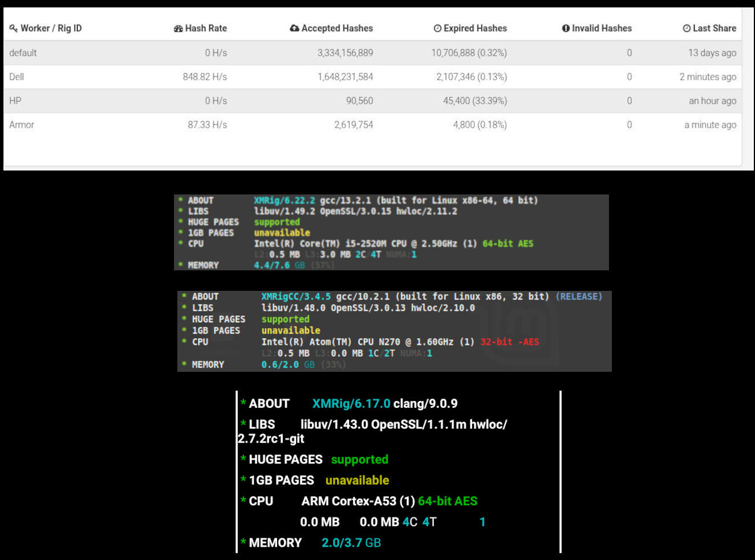Click the XMRig/6.22.2 version text
The width and height of the screenshot is (755, 560).
click(284, 201)
